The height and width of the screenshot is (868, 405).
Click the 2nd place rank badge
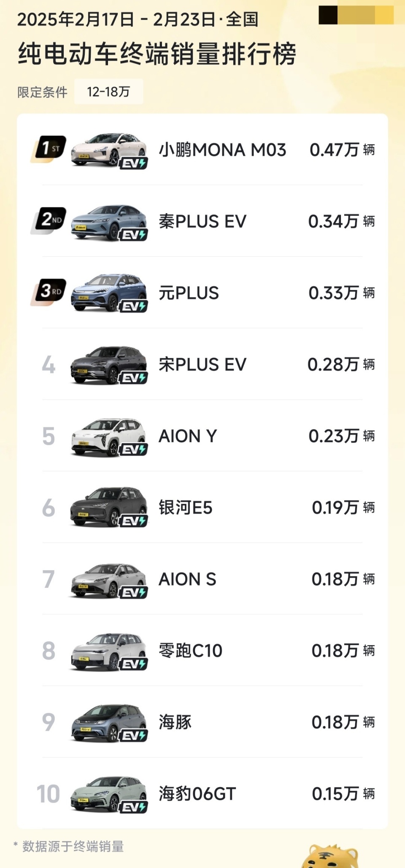pos(49,220)
